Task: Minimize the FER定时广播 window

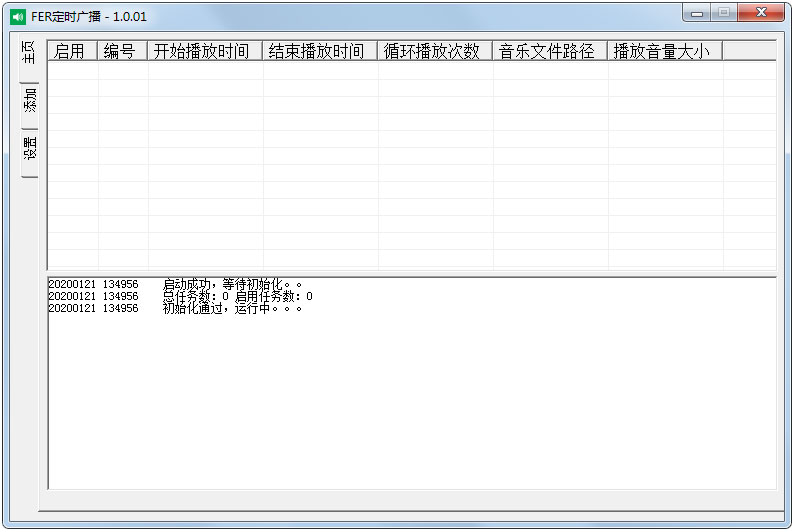Action: point(697,12)
